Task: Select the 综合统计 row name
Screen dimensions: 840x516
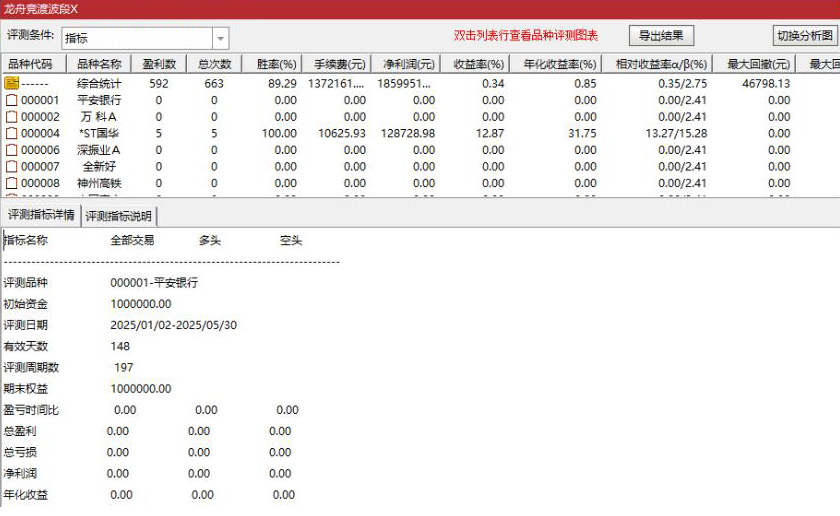Action: pyautogui.click(x=99, y=84)
